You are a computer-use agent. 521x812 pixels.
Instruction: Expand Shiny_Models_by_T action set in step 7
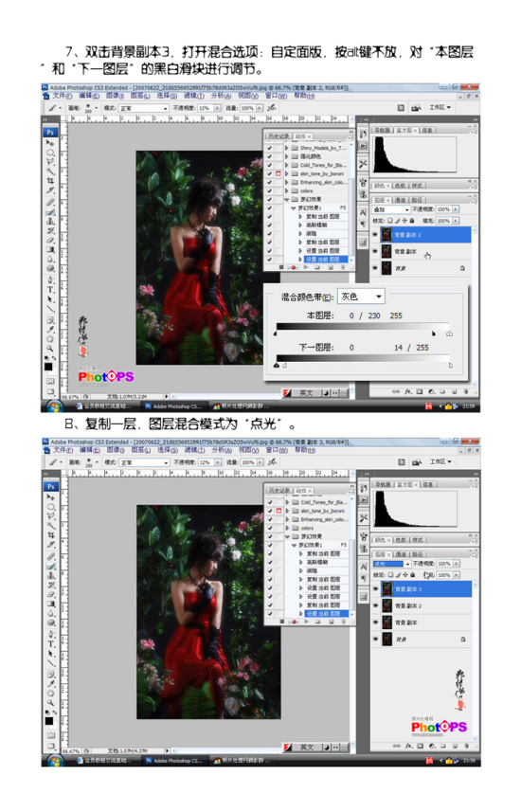point(286,148)
